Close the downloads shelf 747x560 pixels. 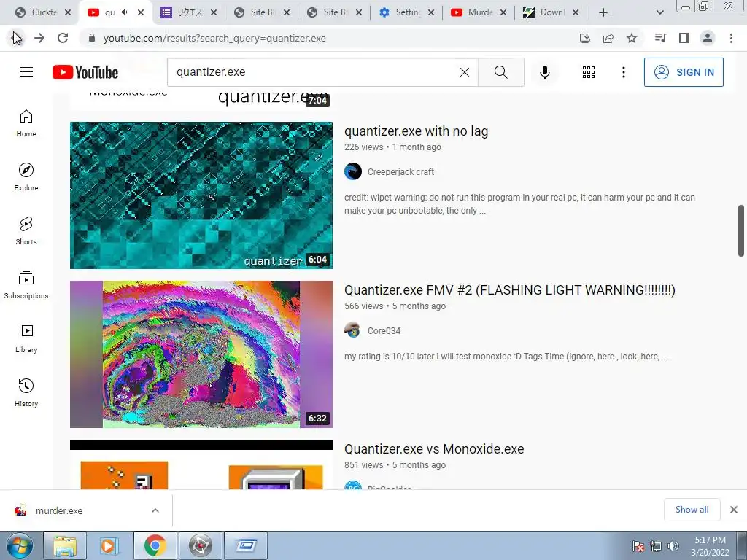(734, 510)
